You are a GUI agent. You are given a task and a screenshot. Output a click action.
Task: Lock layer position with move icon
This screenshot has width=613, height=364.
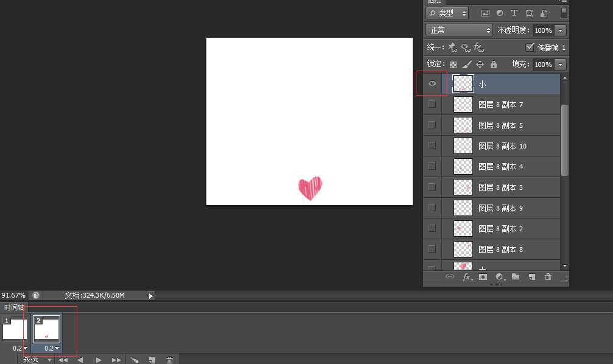click(480, 65)
